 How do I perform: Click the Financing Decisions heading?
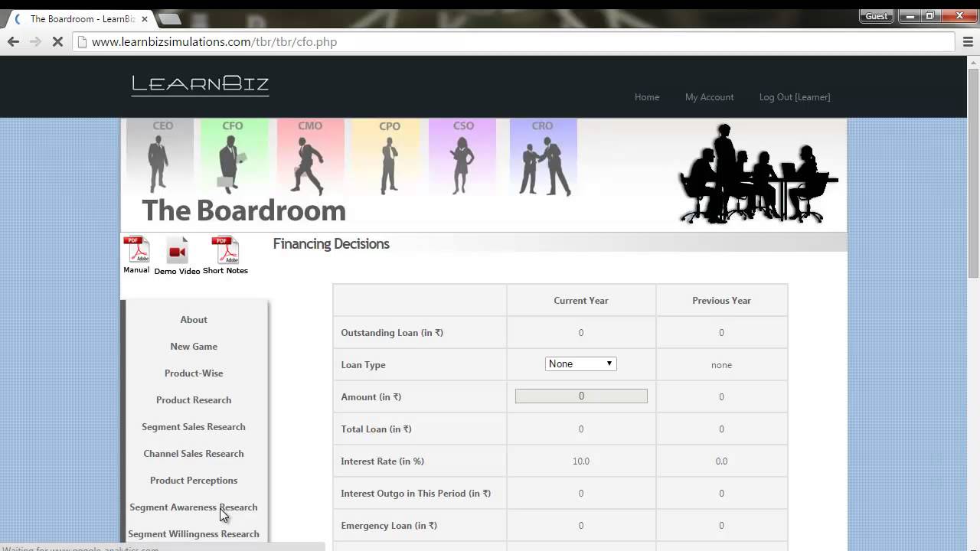(332, 244)
